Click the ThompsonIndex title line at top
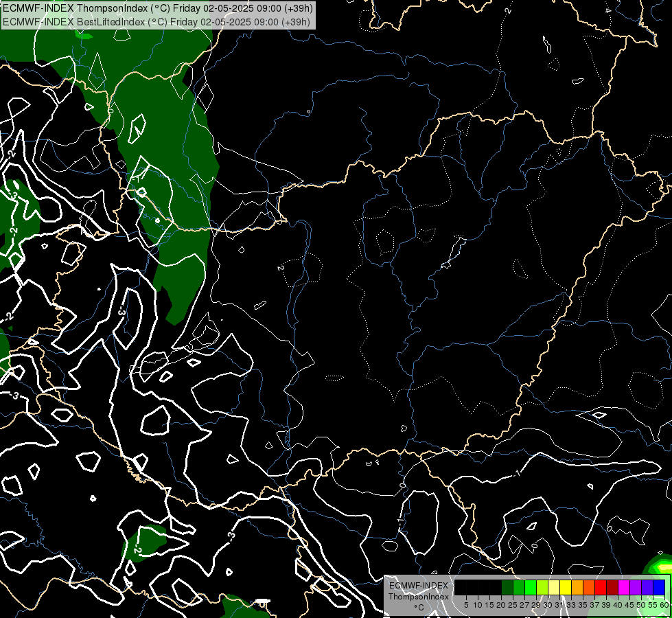This screenshot has height=618, width=672. [x=158, y=8]
